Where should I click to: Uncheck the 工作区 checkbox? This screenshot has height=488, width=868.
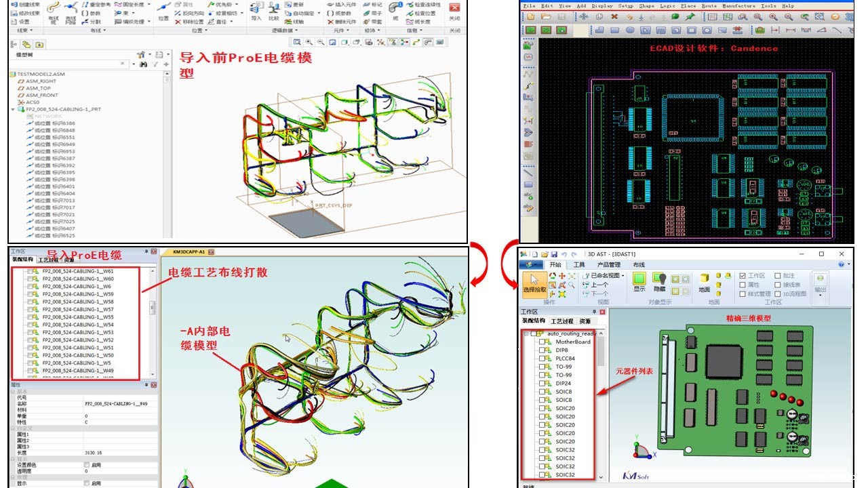pos(743,276)
